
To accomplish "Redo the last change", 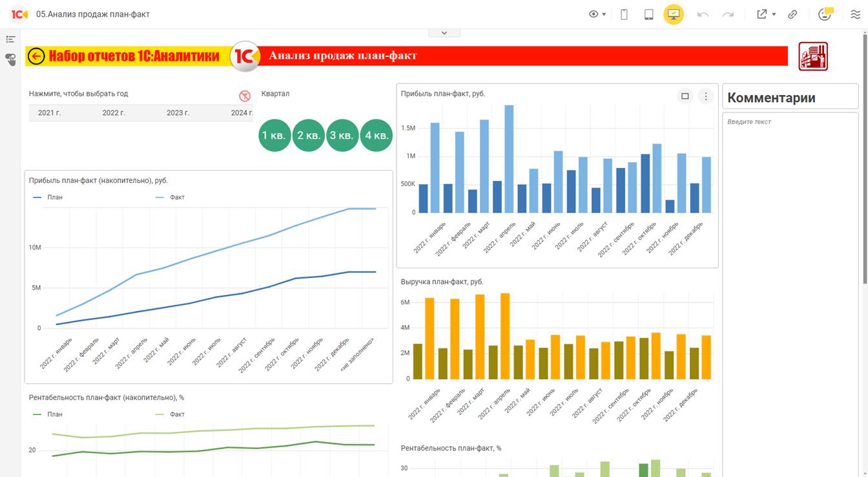I will pos(728,14).
